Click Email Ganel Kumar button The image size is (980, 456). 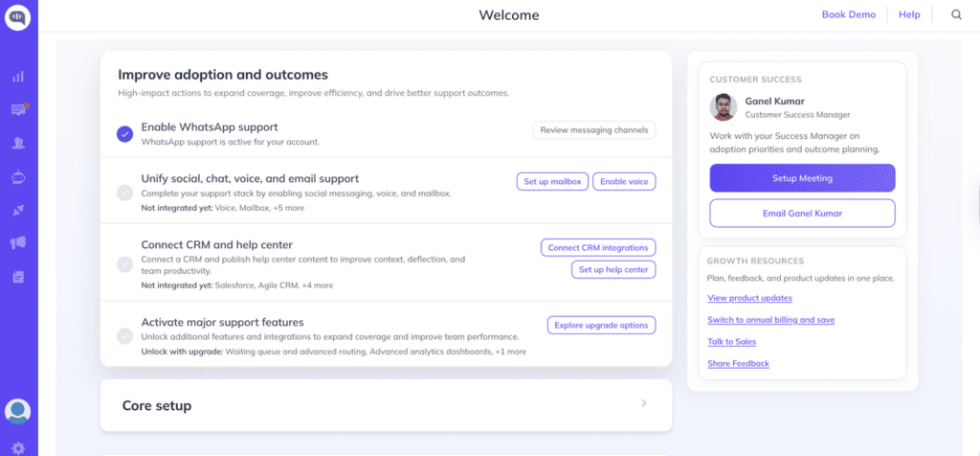803,214
